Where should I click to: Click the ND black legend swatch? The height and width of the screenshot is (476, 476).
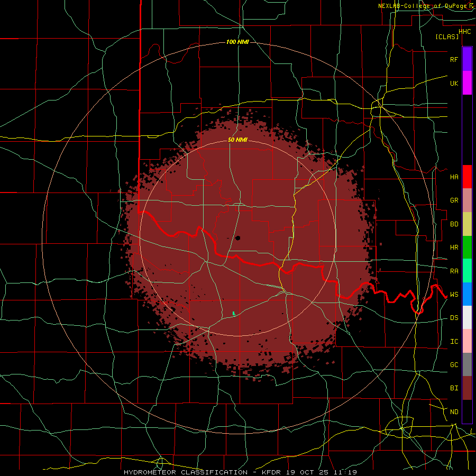[467, 411]
